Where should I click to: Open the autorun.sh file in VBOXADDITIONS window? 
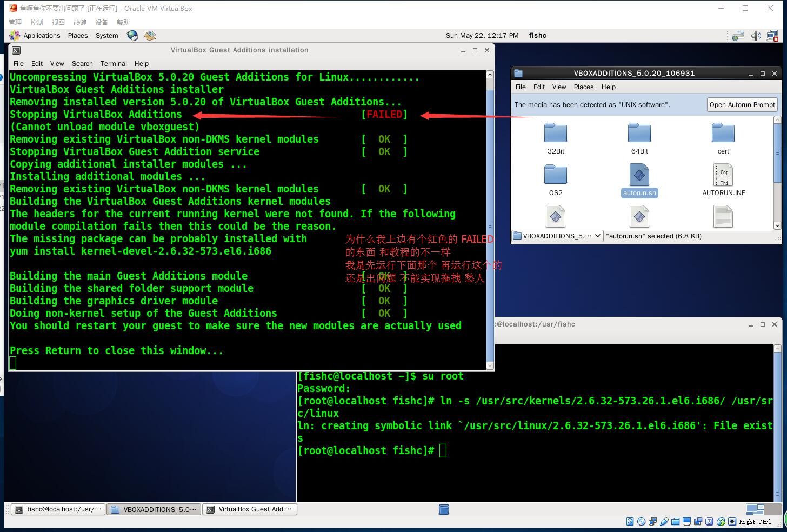pos(639,181)
